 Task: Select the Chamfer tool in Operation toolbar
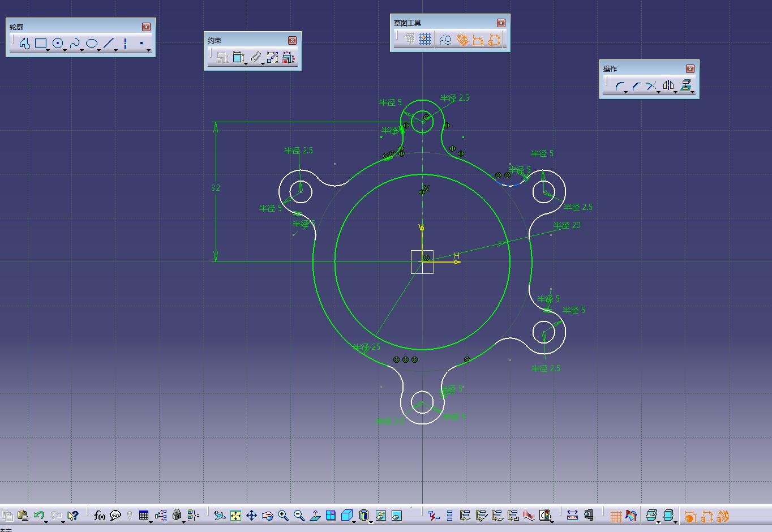coord(637,85)
